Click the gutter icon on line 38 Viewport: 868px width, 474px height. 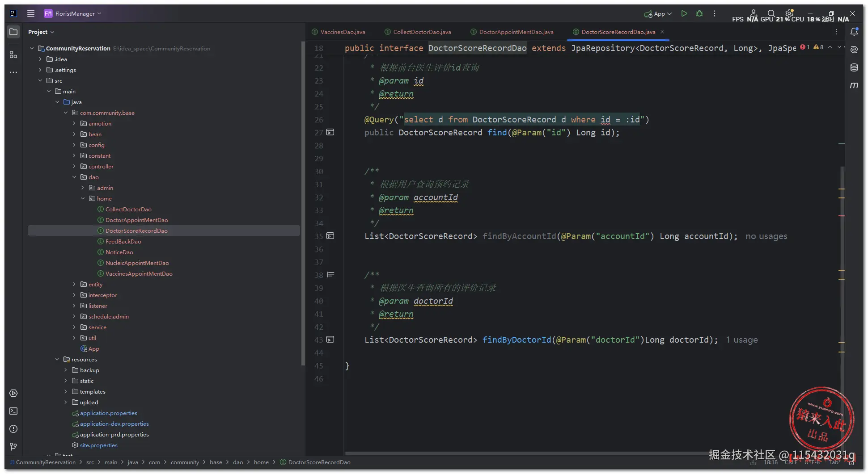(x=330, y=275)
